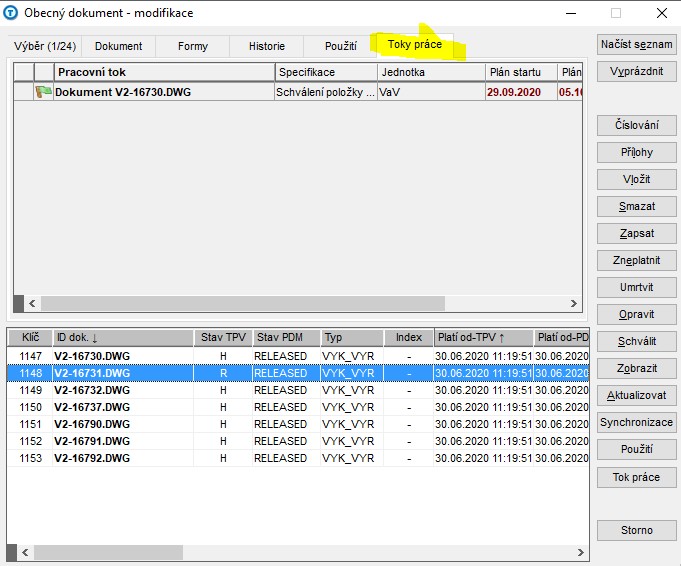This screenshot has height=566, width=681.
Task: Sort by the Pracovní tok column header
Action: click(164, 72)
